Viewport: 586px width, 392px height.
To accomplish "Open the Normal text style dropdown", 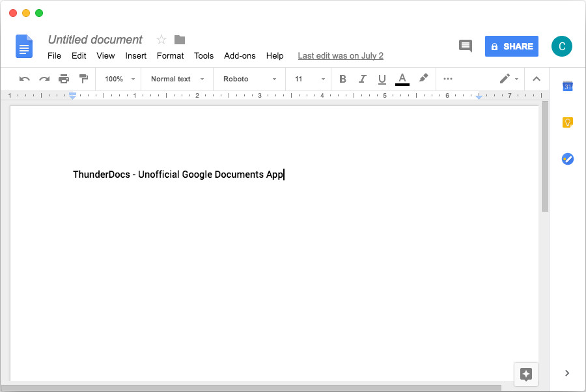I will click(x=177, y=79).
